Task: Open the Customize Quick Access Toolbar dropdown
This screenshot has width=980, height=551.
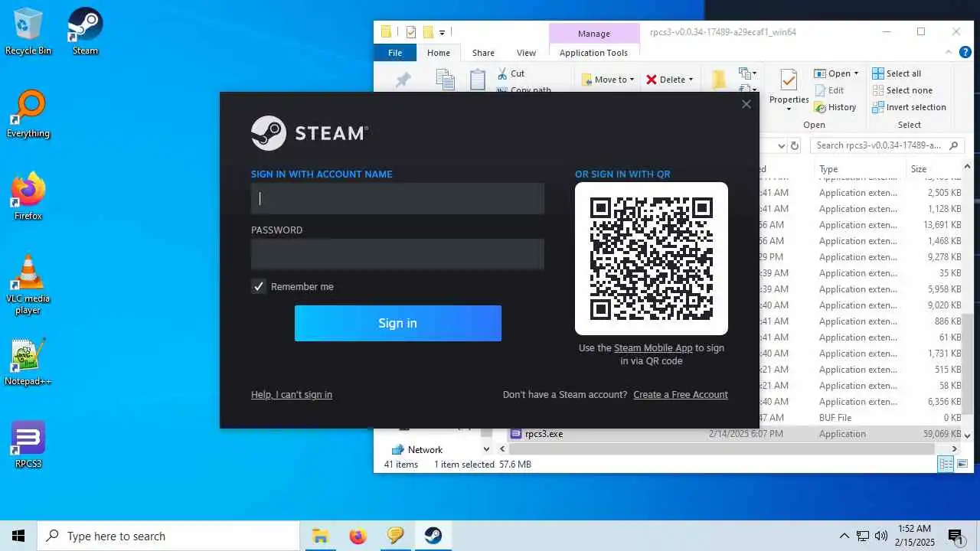Action: coord(442,32)
